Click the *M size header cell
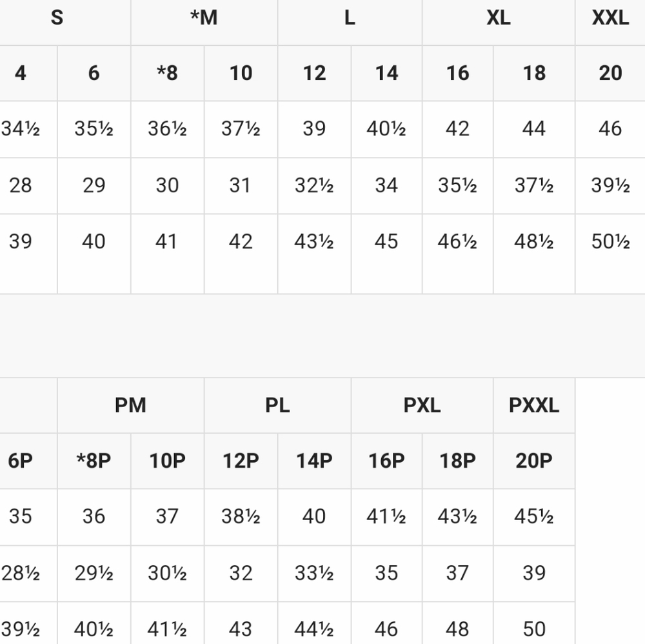This screenshot has width=645, height=644. [x=204, y=17]
